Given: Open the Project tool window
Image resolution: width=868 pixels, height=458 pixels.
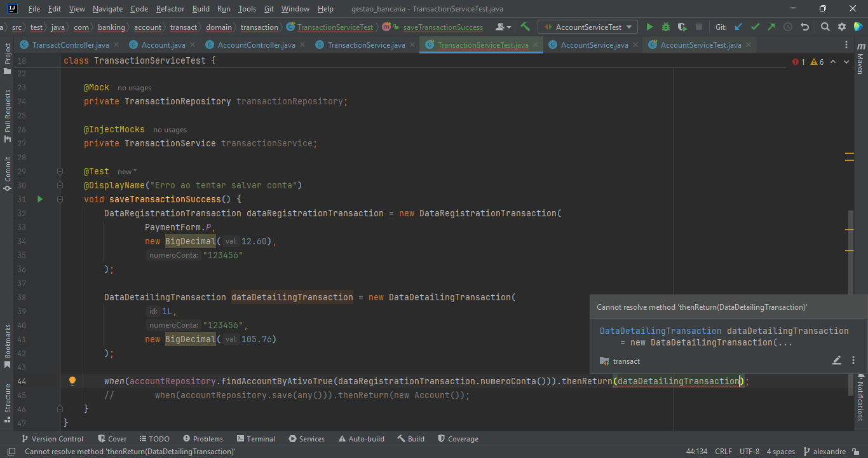Looking at the screenshot, I should click(8, 59).
